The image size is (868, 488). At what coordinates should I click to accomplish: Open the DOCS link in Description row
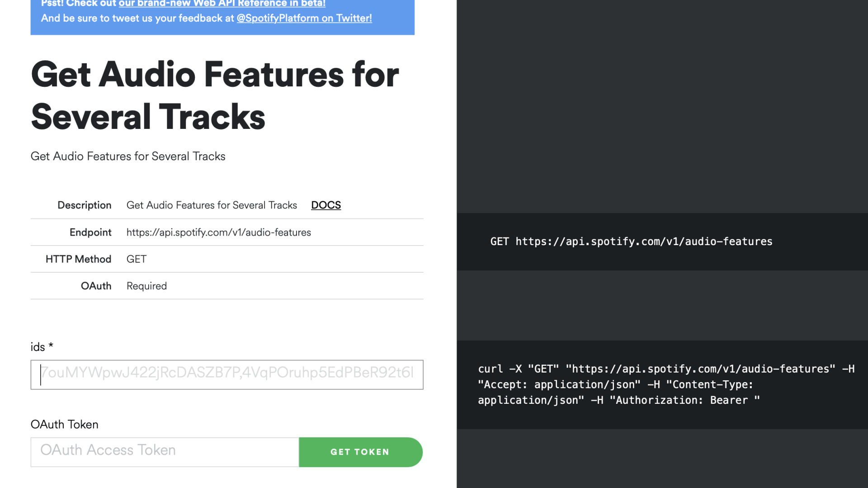[326, 205]
